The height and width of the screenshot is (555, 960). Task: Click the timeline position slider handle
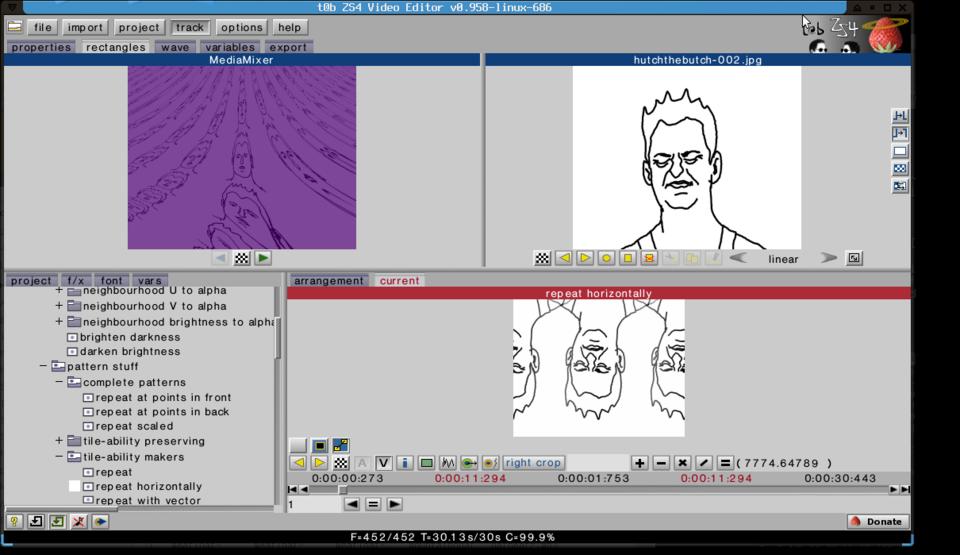pos(342,489)
